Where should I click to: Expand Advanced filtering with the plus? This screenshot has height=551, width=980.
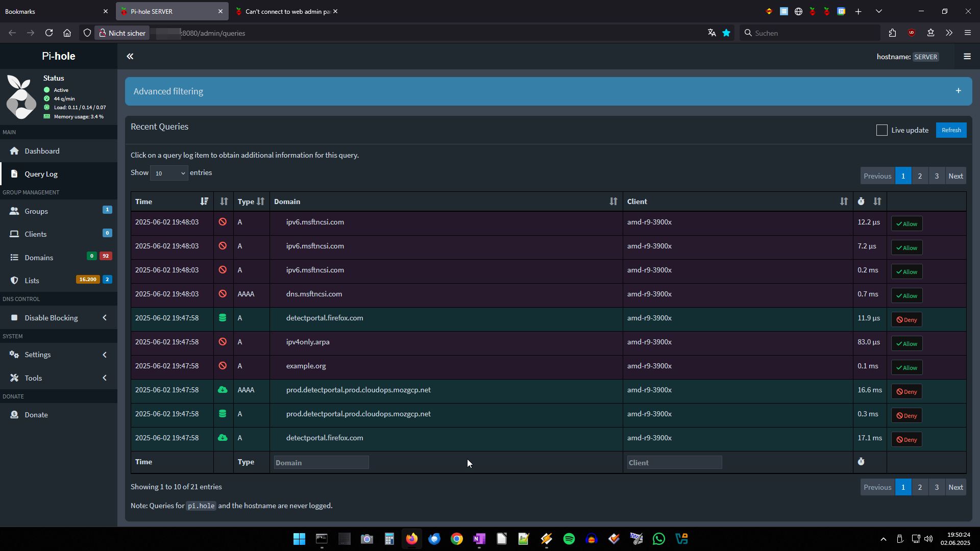pos(958,91)
